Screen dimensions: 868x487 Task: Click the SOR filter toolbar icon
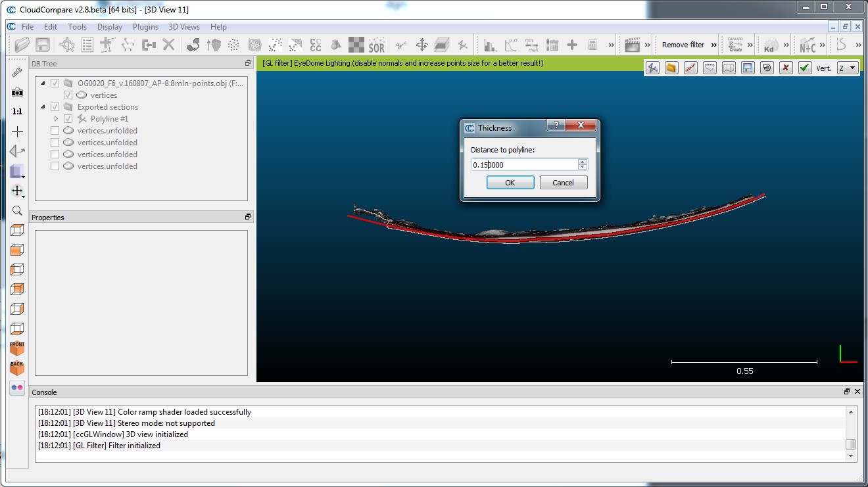(x=376, y=45)
